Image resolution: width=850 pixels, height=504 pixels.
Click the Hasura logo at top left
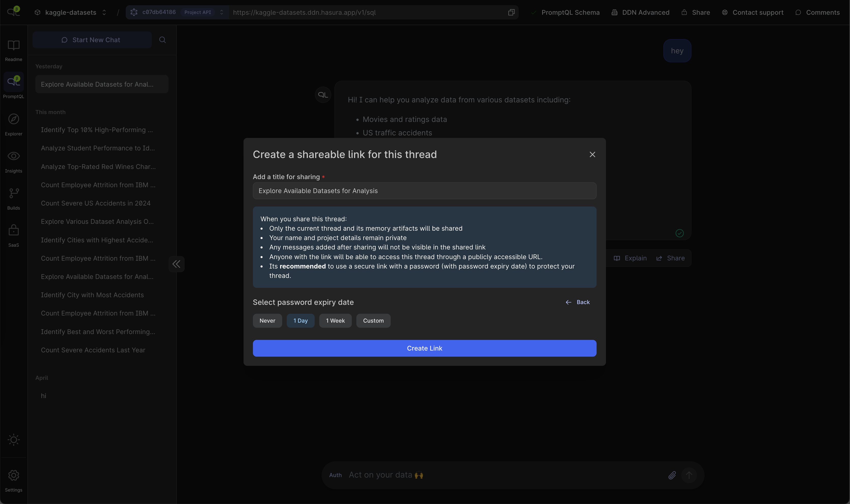13,12
